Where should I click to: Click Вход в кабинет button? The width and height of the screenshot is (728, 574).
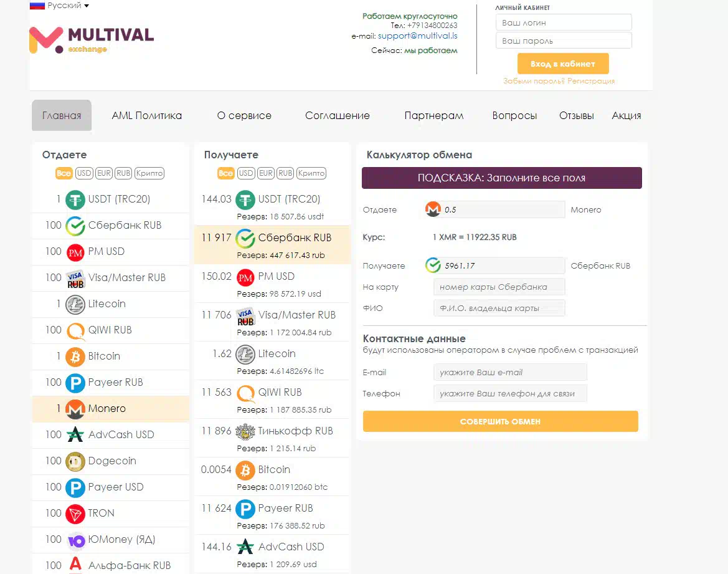[563, 64]
